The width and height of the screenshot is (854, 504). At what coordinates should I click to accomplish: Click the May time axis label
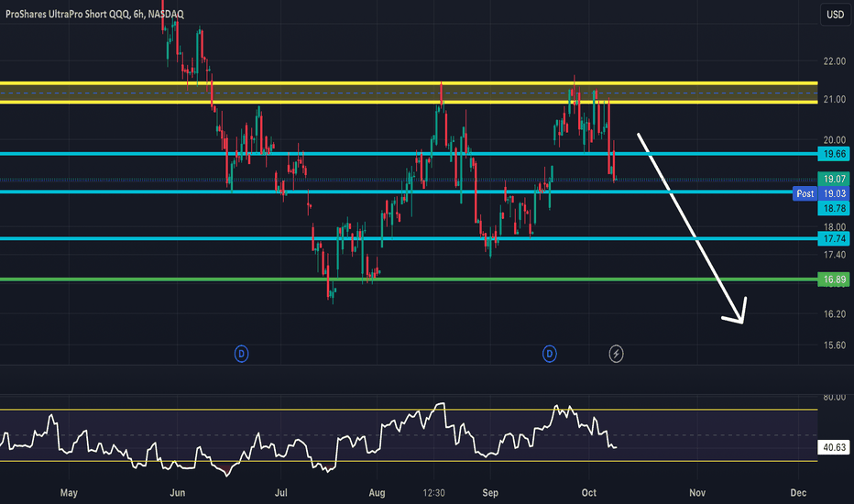[x=69, y=493]
